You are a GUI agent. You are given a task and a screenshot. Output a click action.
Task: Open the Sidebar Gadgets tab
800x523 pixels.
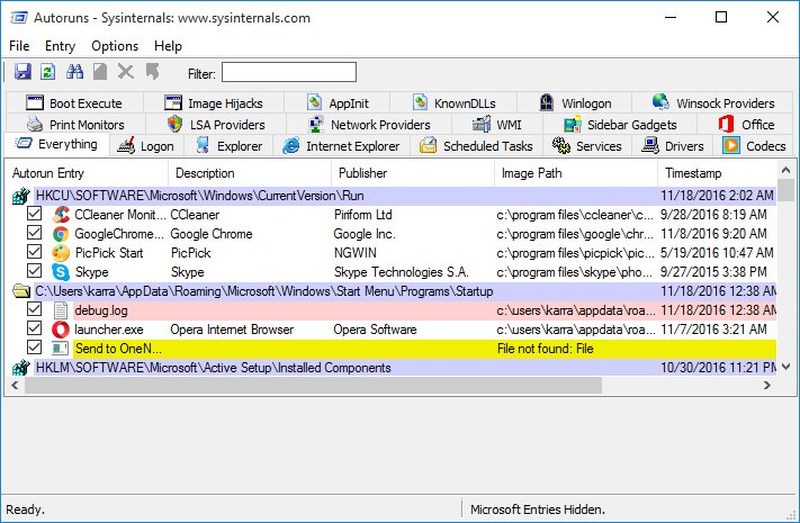(620, 124)
